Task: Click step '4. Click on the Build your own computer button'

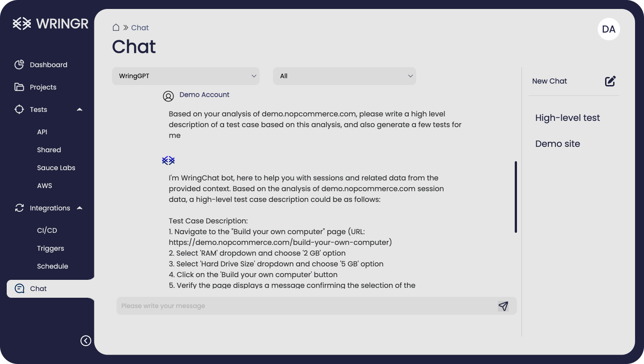Action: point(253,274)
